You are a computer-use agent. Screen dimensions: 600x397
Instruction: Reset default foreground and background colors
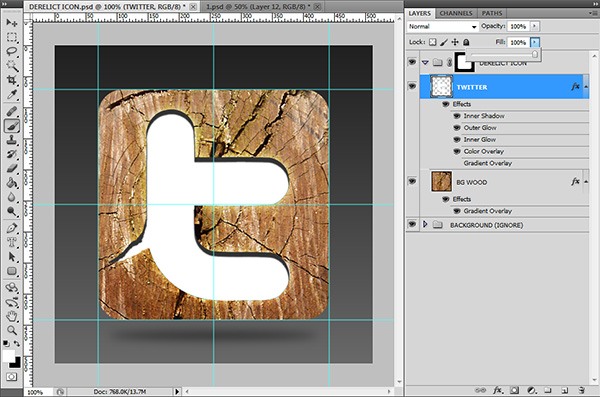(6, 343)
